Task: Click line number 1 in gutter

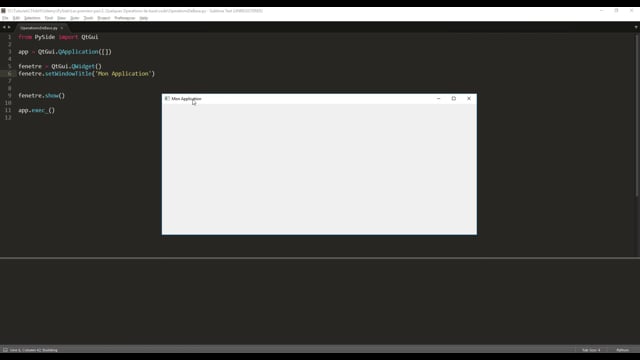Action: tap(9, 37)
